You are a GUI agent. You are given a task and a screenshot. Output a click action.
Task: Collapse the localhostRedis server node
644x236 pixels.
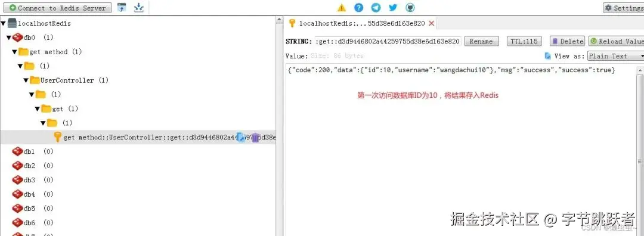click(4, 23)
